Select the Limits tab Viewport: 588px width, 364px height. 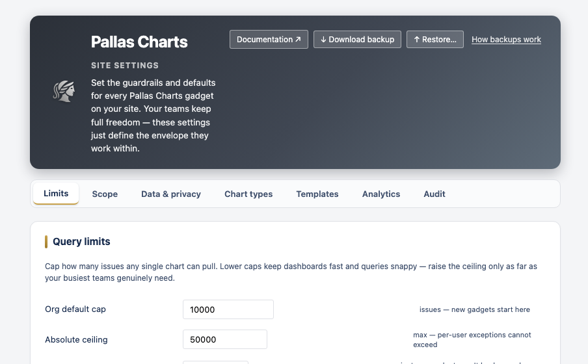(x=56, y=194)
